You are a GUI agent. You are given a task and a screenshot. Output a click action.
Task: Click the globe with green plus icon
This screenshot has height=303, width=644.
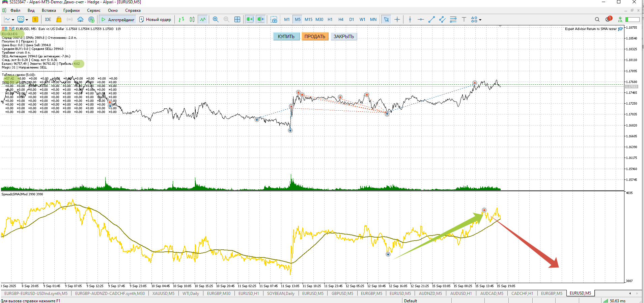[91, 20]
